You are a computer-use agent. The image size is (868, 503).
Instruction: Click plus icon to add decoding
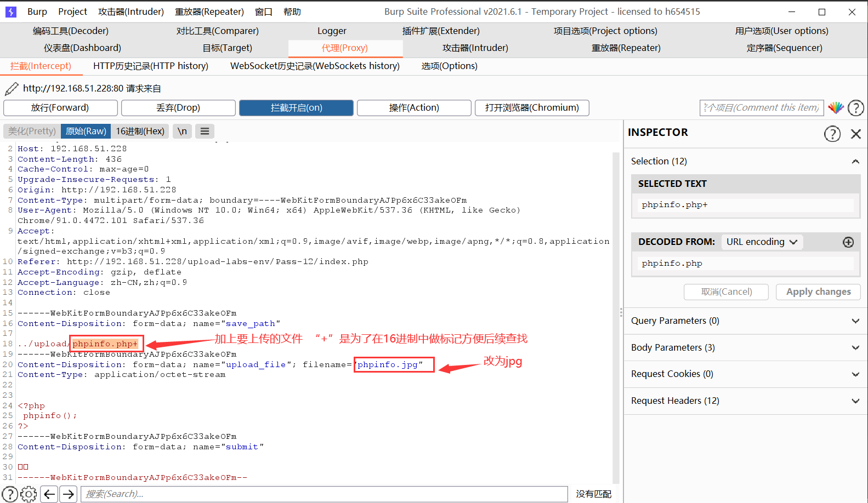pos(848,242)
